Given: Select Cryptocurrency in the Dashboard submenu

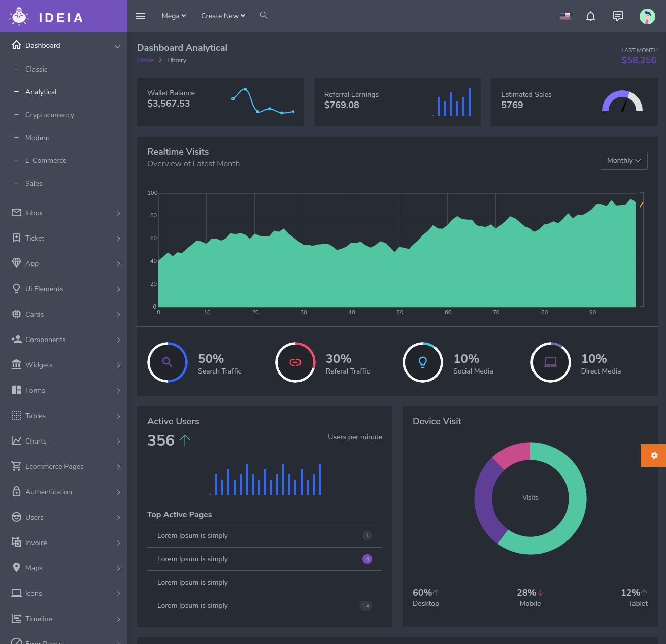Looking at the screenshot, I should tap(50, 115).
